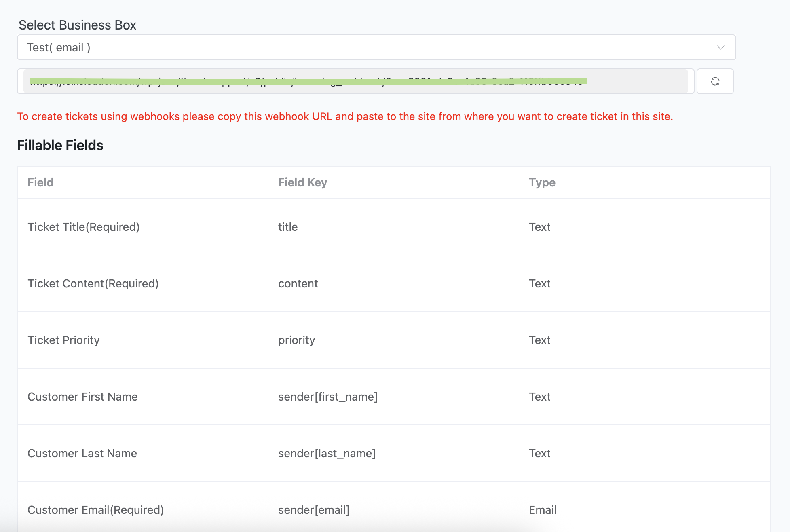Click the Type column header
790x532 pixels.
click(x=542, y=182)
